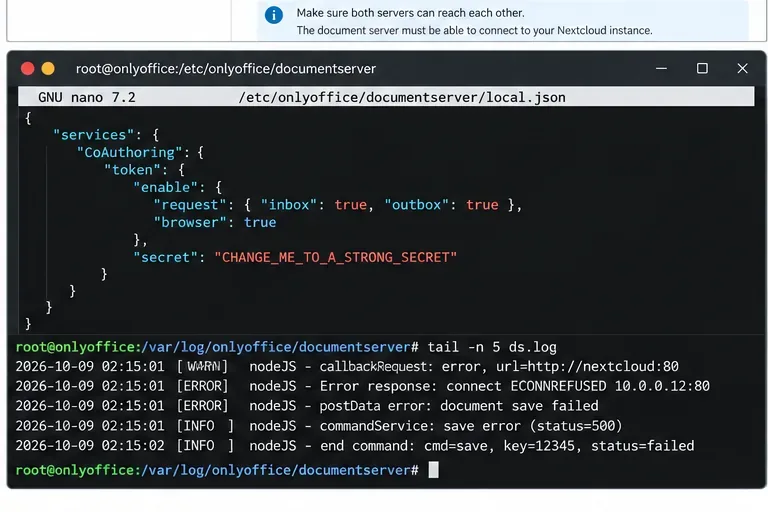
Task: Click the CHANGE_ME_TO_A_STRONG_SECRET value
Action: click(x=336, y=257)
